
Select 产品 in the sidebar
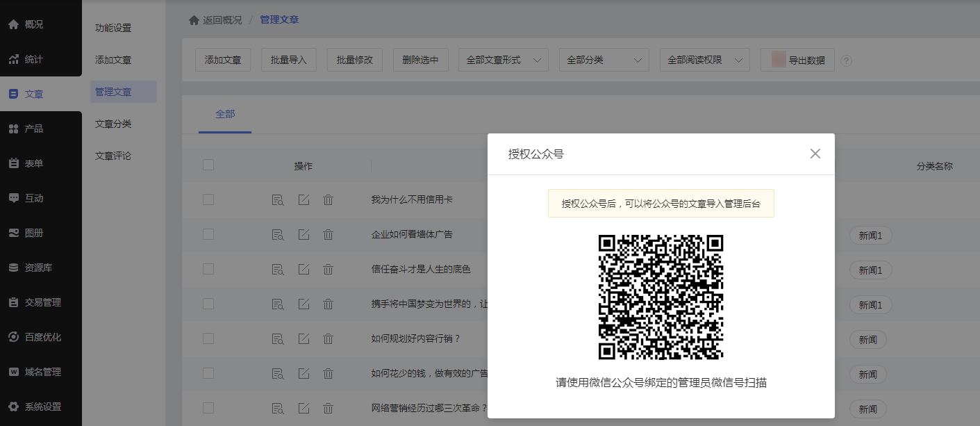coord(41,129)
